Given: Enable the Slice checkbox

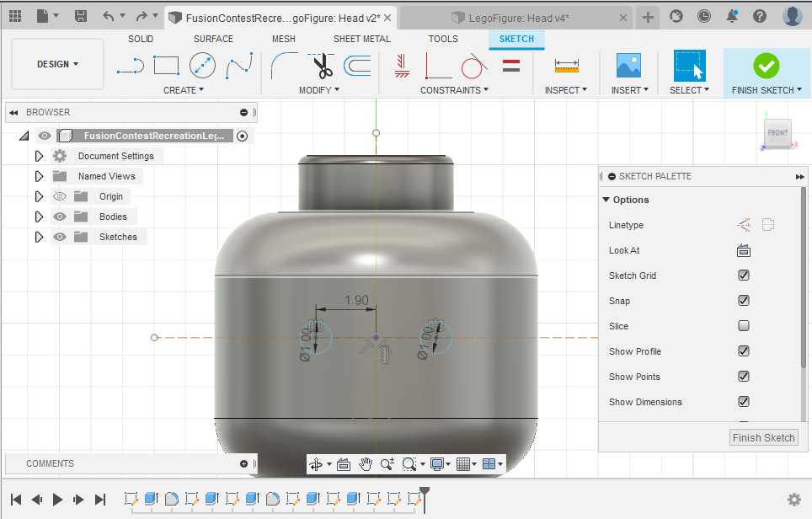Looking at the screenshot, I should click(744, 326).
